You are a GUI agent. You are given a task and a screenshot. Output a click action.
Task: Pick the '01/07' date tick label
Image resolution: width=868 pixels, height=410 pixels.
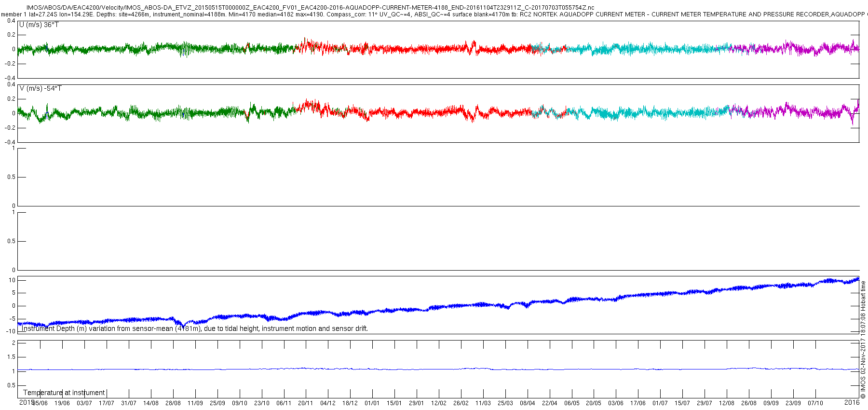[x=660, y=403]
